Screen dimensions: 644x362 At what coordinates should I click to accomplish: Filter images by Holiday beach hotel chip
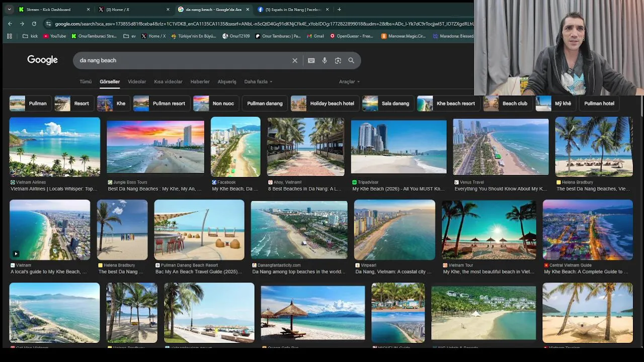pyautogui.click(x=325, y=104)
